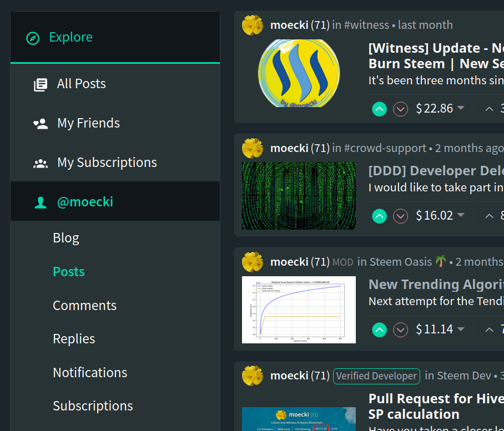The image size is (504, 431).
Task: Click excerpt "I would like to take part"
Action: pos(436,187)
